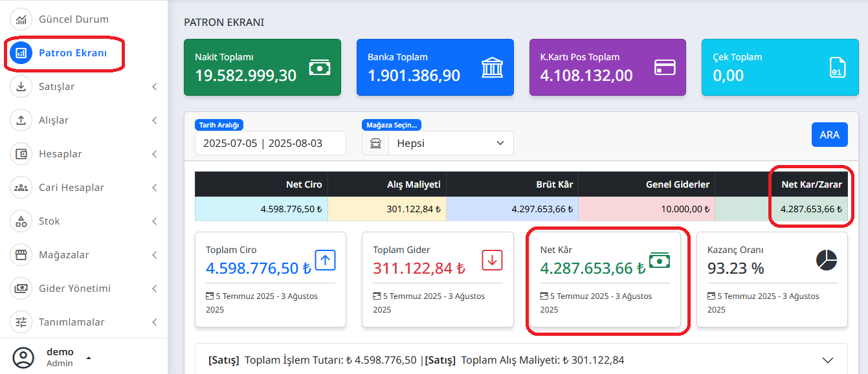Select the Güncel Durum chart icon

point(21,19)
